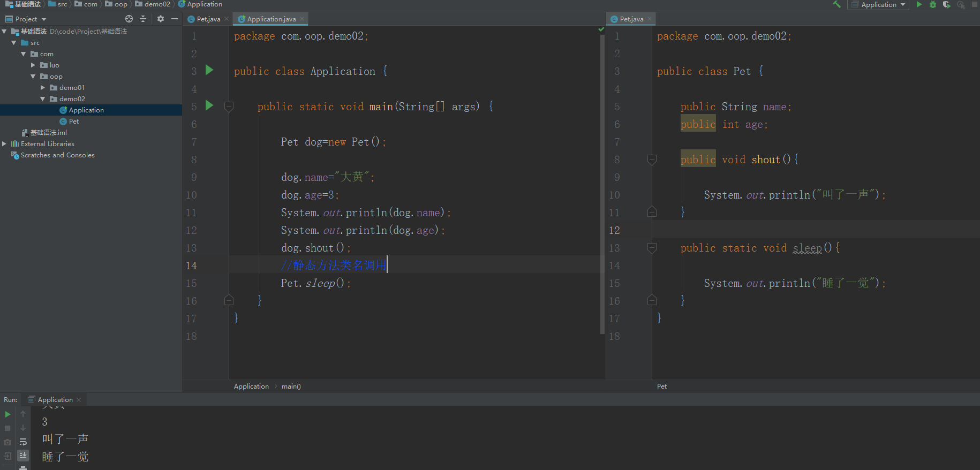The width and height of the screenshot is (980, 470).
Task: Click run gutter arrow beside main method
Action: point(209,105)
